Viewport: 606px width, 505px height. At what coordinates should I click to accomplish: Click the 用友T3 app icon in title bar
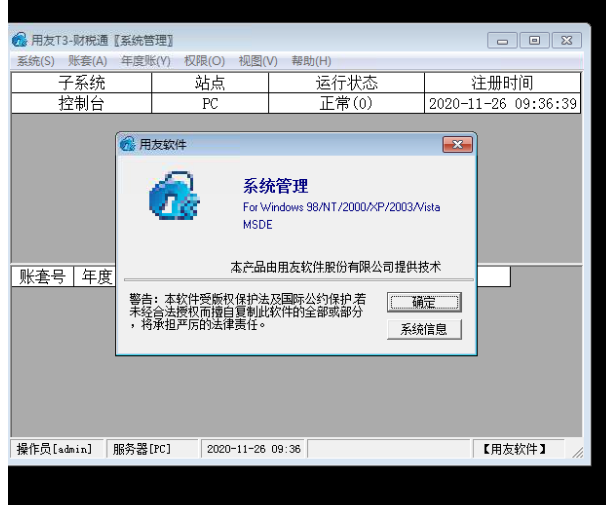19,40
